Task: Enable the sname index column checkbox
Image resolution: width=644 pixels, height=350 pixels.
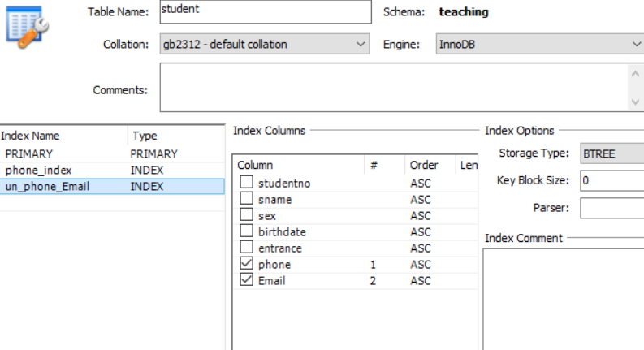Action: [247, 200]
